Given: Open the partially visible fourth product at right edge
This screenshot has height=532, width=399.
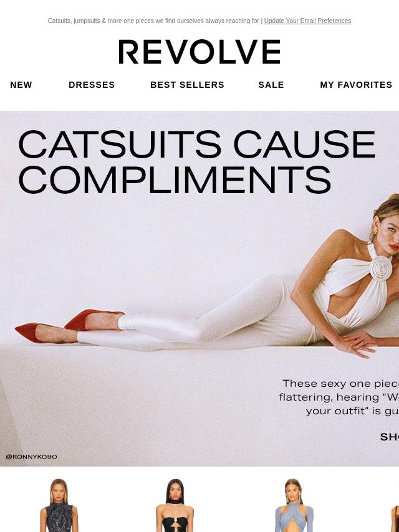Looking at the screenshot, I should pyautogui.click(x=395, y=518).
